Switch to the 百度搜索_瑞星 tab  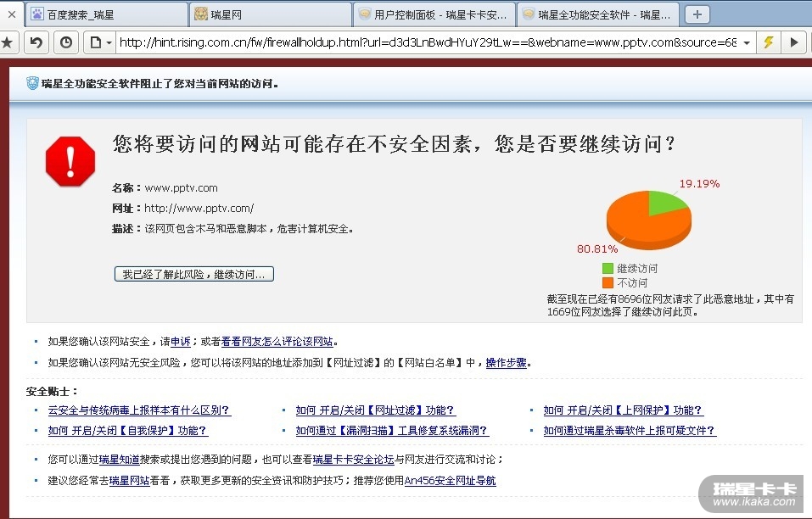pos(106,14)
